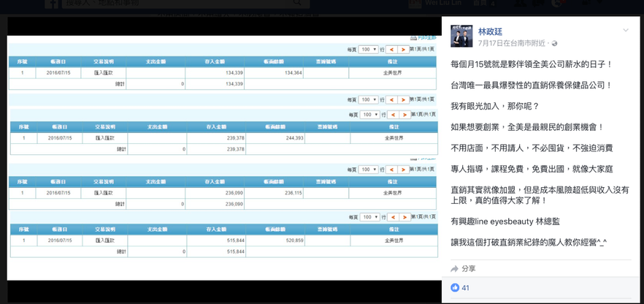Open the 41 likes count

point(465,288)
